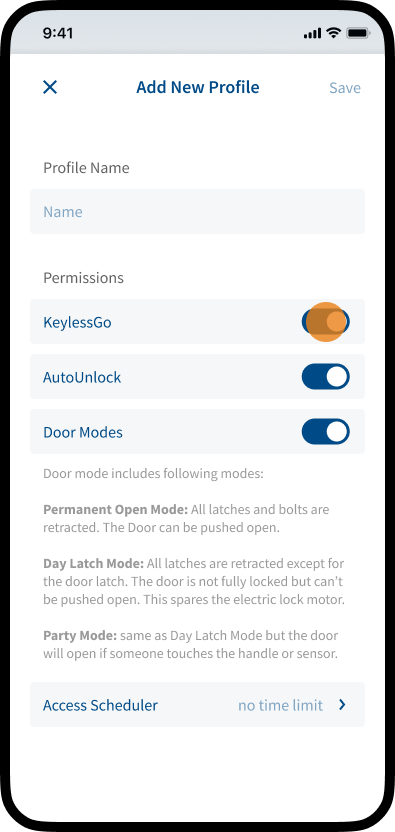This screenshot has height=832, width=395.
Task: Click the cellular signal bars icon
Action: (313, 33)
